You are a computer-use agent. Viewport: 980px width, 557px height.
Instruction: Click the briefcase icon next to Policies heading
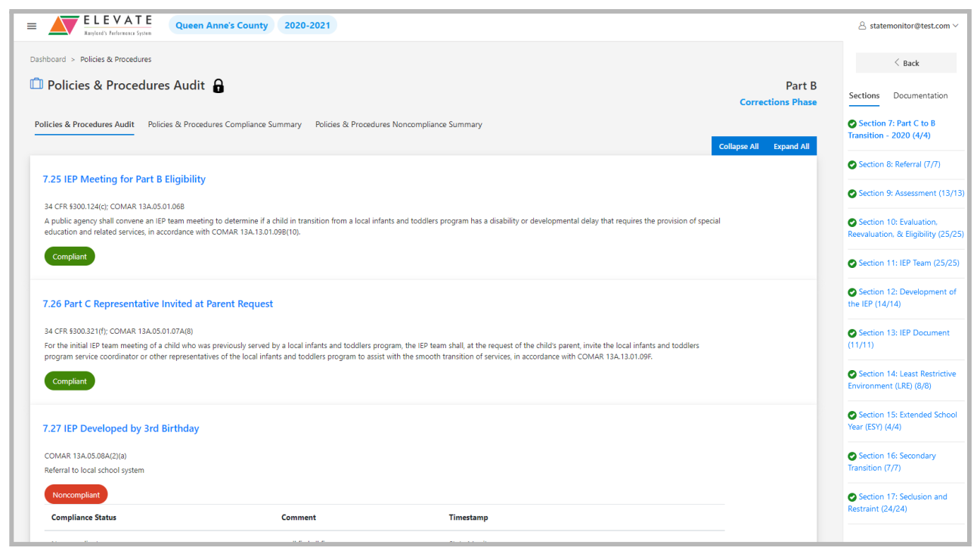click(x=36, y=84)
